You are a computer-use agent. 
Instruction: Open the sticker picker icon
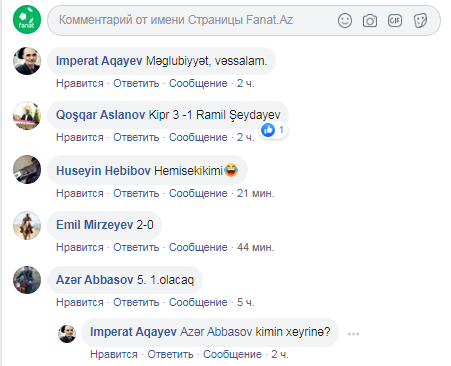pyautogui.click(x=420, y=21)
